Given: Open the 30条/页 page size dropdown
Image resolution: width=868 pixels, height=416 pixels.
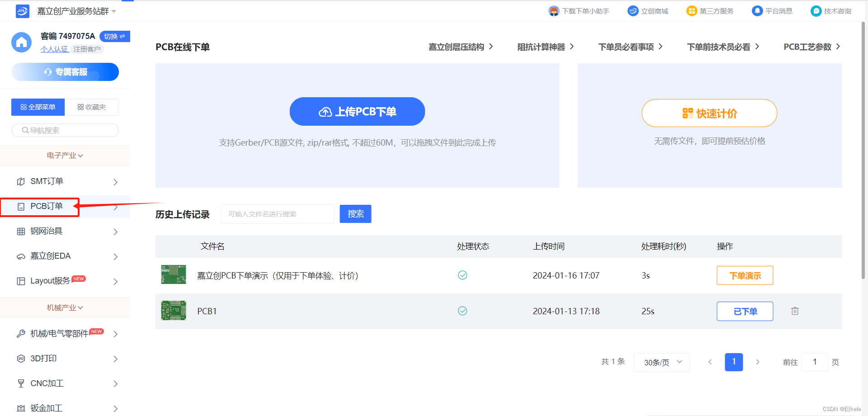Looking at the screenshot, I should pyautogui.click(x=662, y=362).
